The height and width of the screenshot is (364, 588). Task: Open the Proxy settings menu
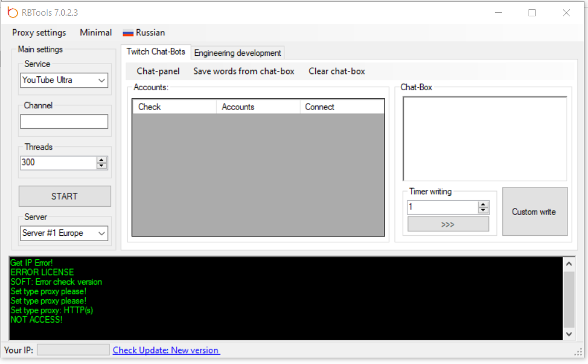[39, 33]
